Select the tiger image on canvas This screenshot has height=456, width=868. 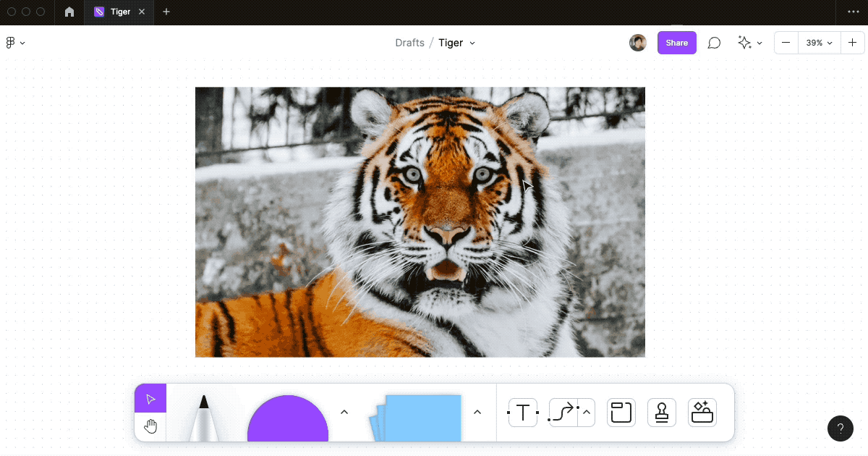click(x=420, y=222)
